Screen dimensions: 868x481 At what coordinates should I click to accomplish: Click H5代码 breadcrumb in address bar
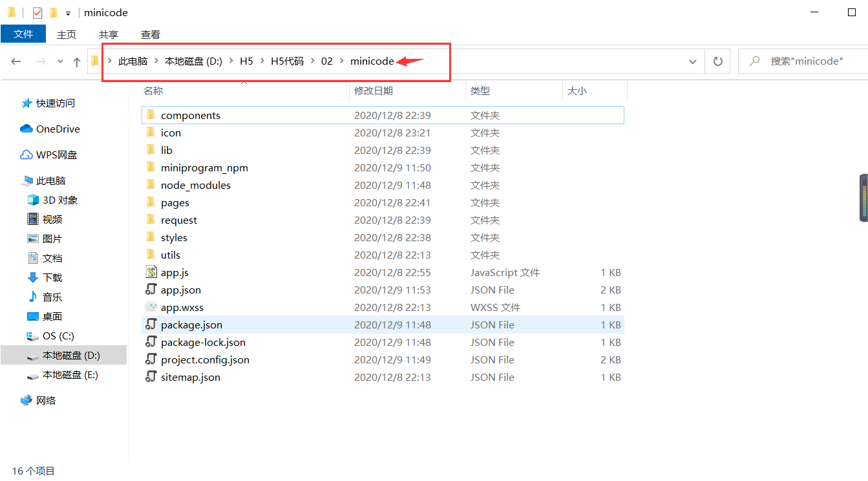287,61
